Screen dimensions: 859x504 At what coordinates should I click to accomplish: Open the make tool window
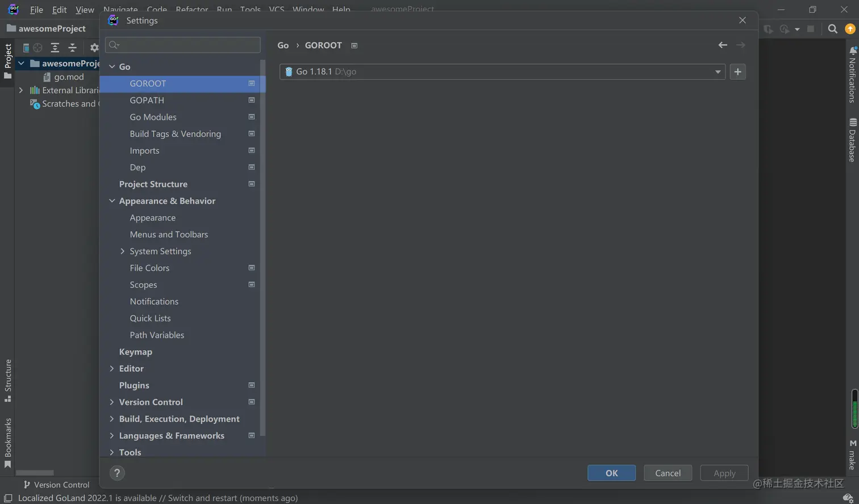click(x=852, y=455)
